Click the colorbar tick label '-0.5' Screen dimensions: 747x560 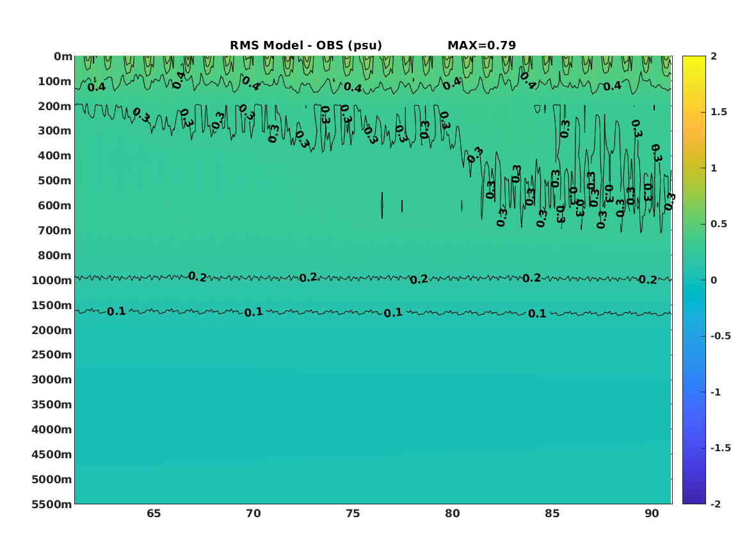coord(720,336)
